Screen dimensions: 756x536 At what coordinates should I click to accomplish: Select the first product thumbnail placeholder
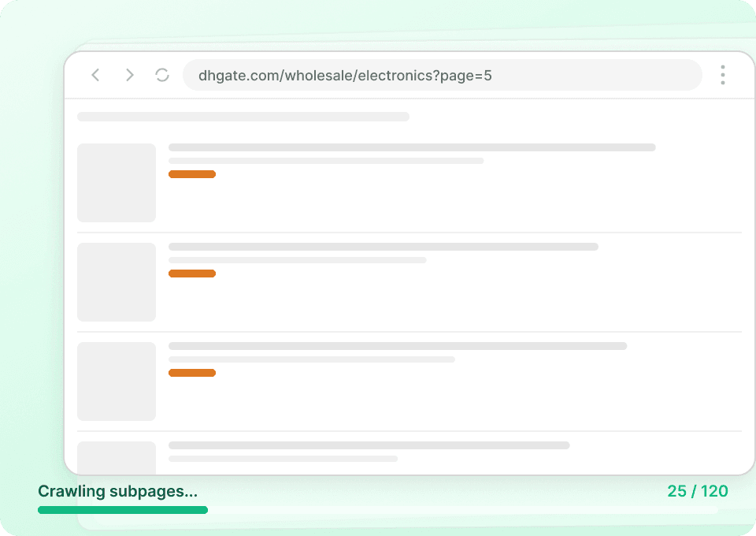click(117, 182)
